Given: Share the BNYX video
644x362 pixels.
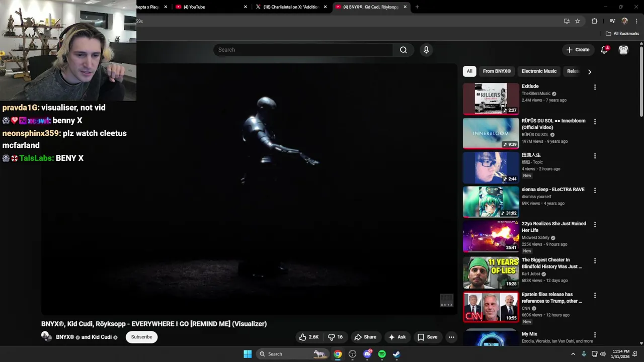Looking at the screenshot, I should tap(365, 337).
